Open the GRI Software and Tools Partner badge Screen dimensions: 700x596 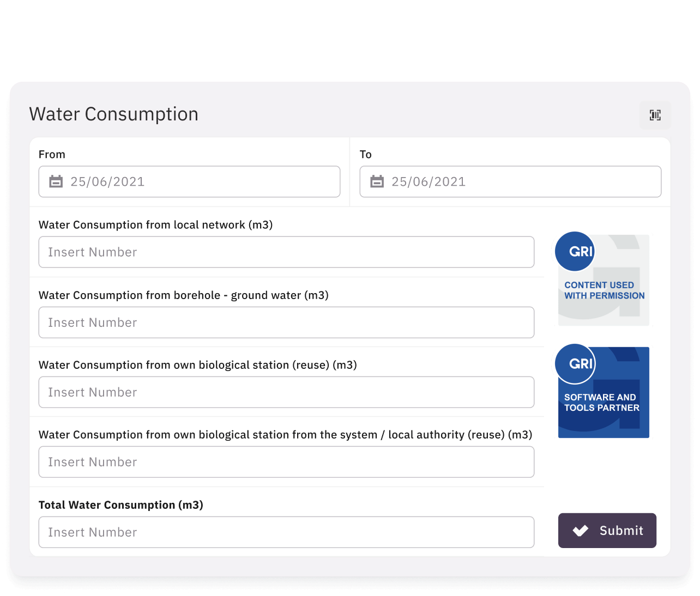click(x=603, y=392)
